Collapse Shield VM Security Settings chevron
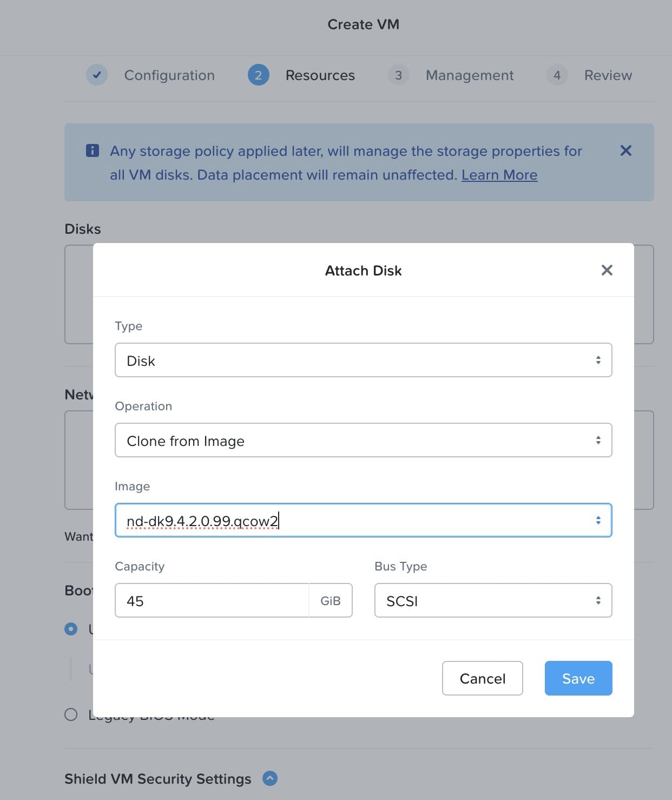The height and width of the screenshot is (800, 672). [269, 778]
